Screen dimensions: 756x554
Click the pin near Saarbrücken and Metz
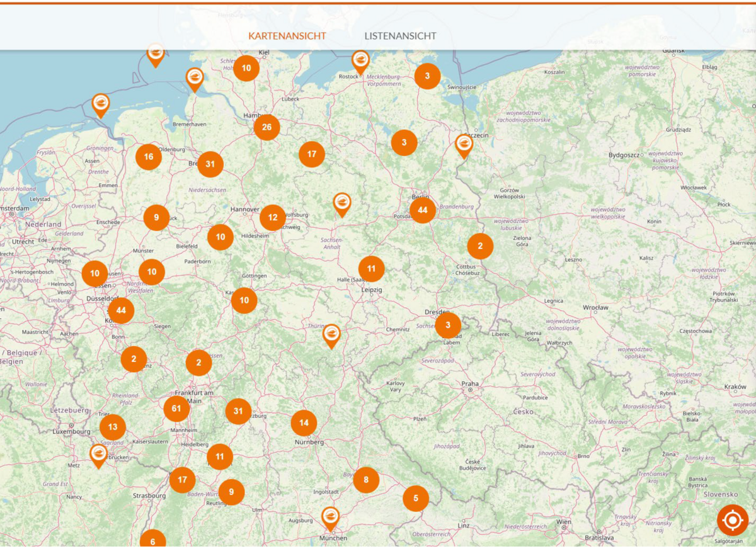tap(98, 454)
